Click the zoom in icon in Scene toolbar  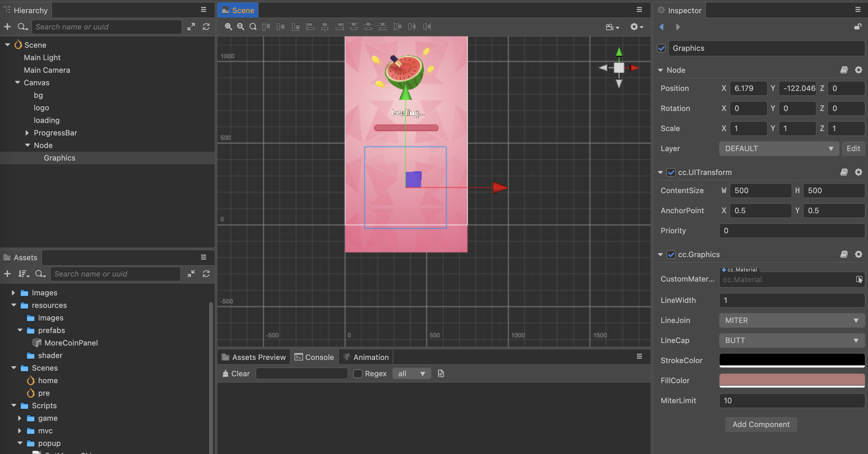228,27
